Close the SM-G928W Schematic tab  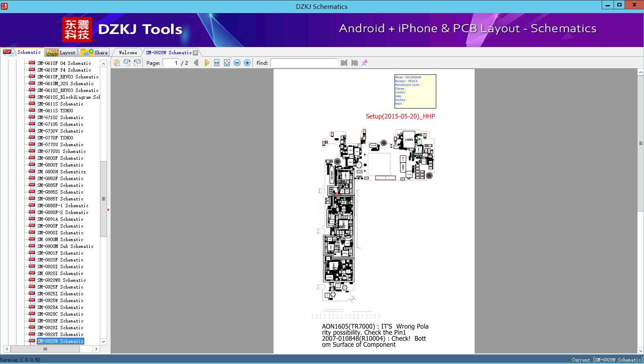(x=195, y=53)
